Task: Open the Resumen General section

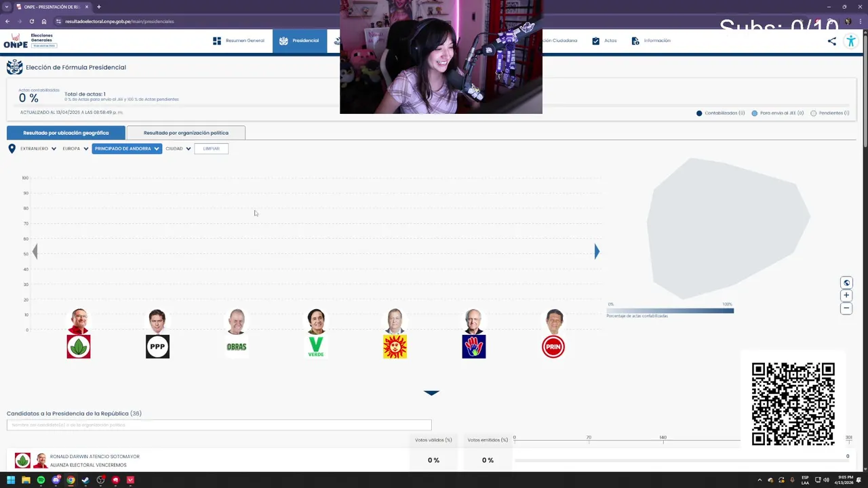Action: (238, 41)
